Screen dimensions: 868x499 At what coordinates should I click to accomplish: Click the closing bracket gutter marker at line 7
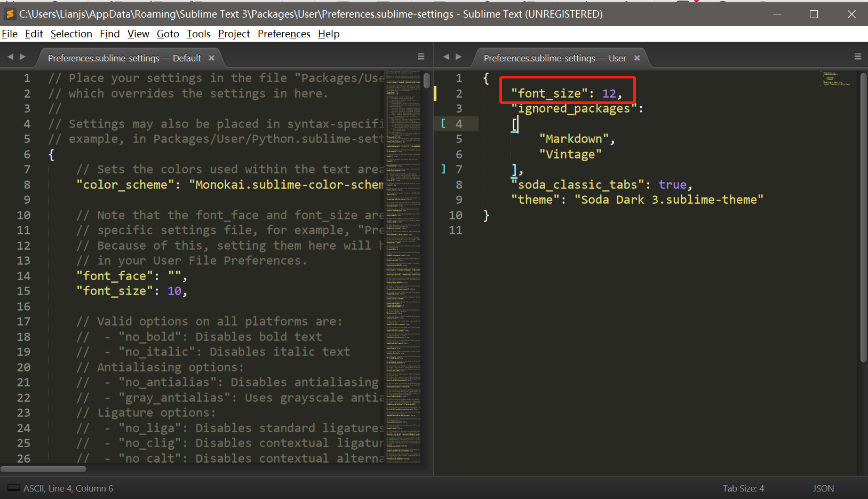click(443, 169)
